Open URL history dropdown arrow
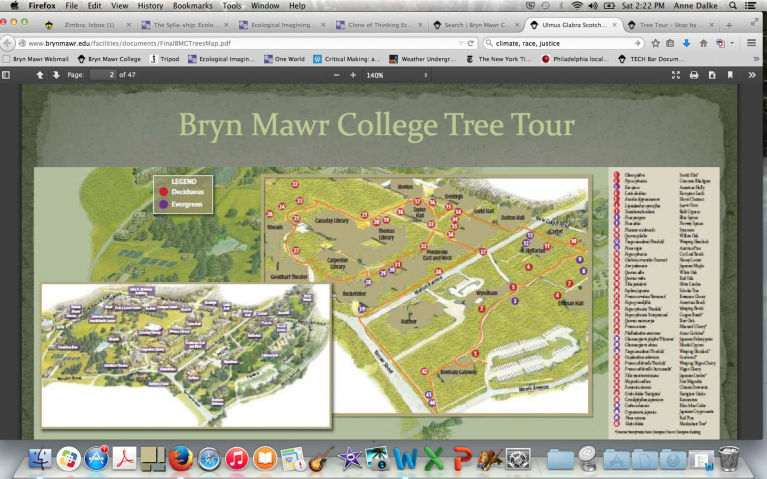The image size is (767, 479). (460, 43)
